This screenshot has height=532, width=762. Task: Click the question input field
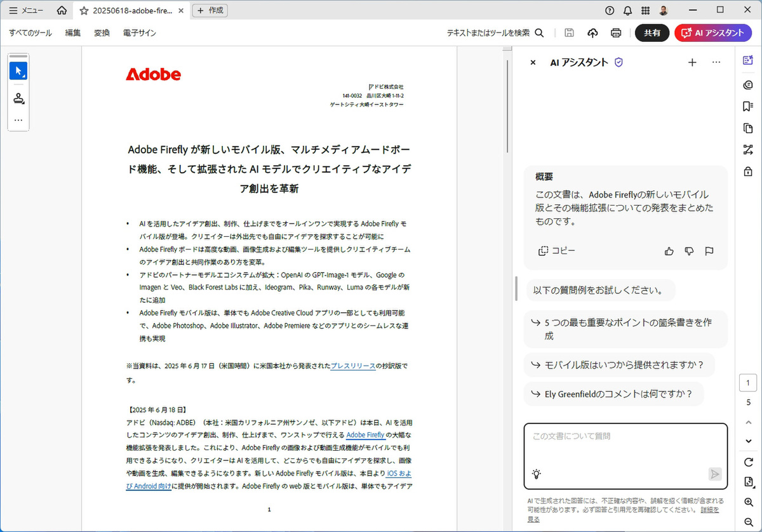(x=625, y=444)
